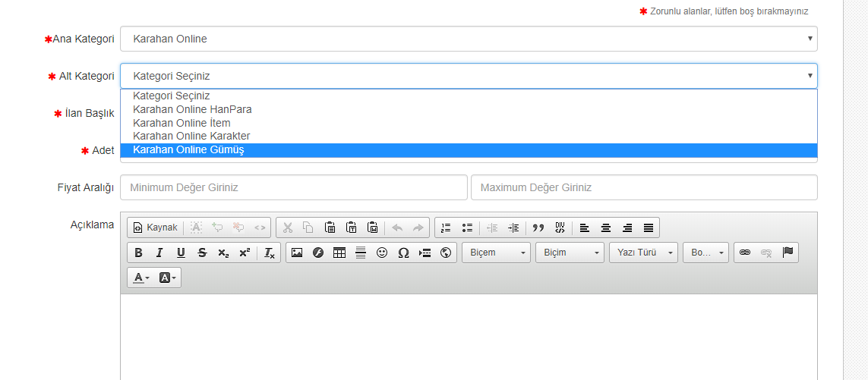Insert a special character (Omega)
Screen dimensions: 868x380
[403, 253]
